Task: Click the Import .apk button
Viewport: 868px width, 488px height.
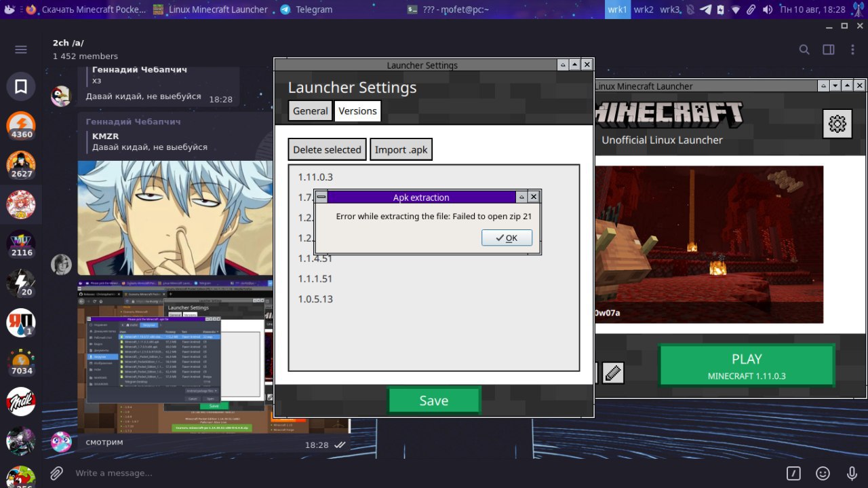Action: 401,149
